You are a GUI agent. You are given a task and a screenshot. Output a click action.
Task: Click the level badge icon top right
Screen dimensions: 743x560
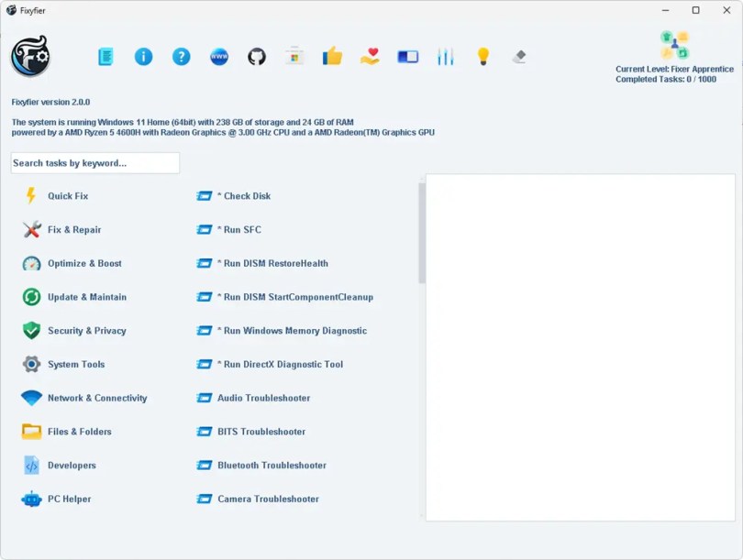click(674, 46)
